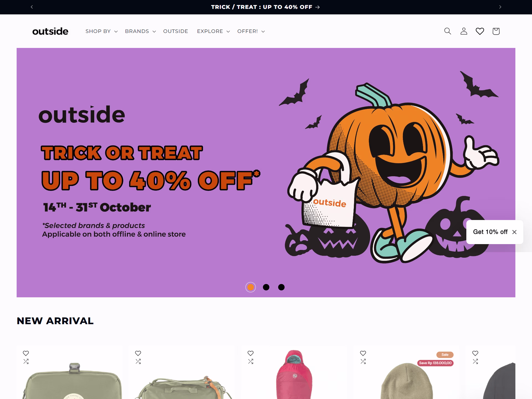Viewport: 532px width, 399px height.
Task: Show the previous announcement with left arrow
Action: (x=32, y=7)
